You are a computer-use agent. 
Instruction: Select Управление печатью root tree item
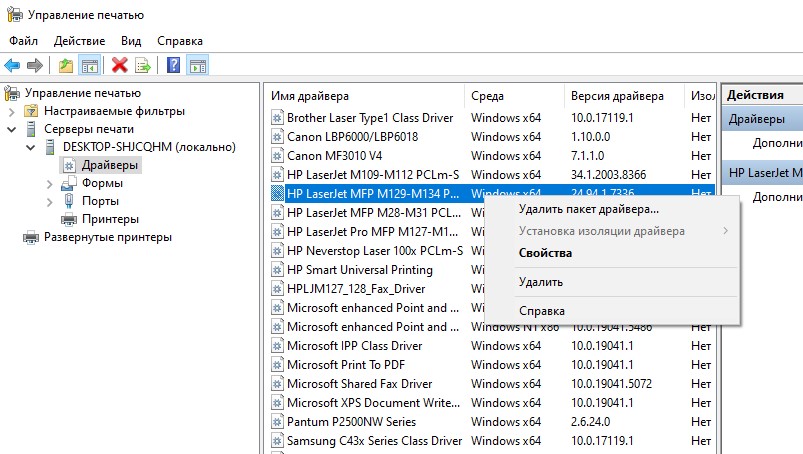coord(82,93)
